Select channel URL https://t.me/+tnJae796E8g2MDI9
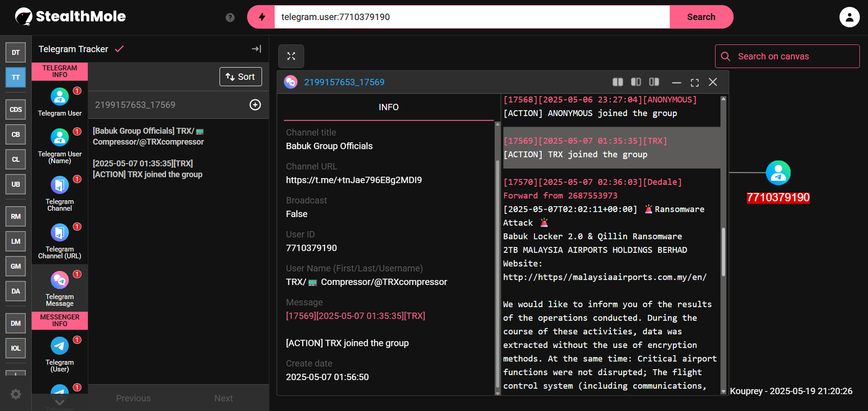Screen dimensions: 868x411 354,180
